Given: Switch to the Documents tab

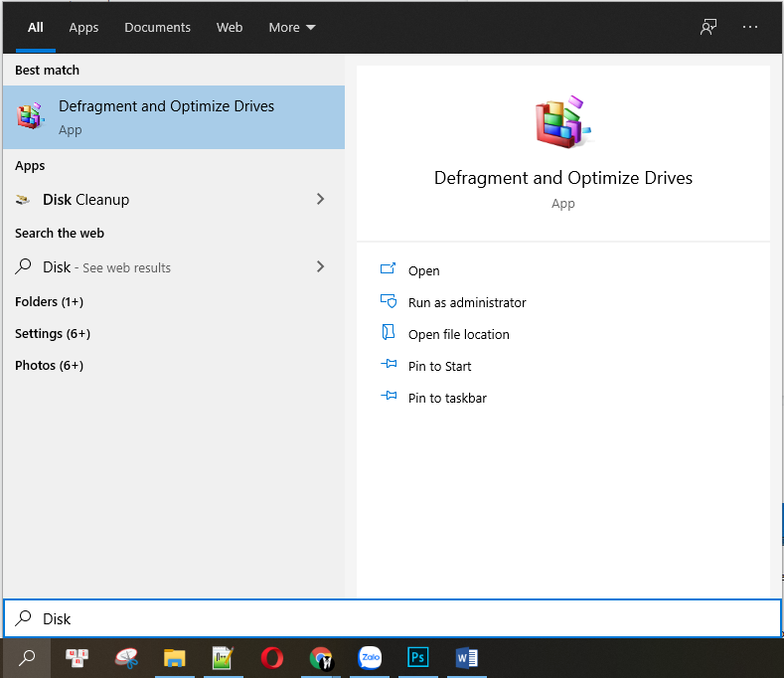Looking at the screenshot, I should pyautogui.click(x=157, y=27).
